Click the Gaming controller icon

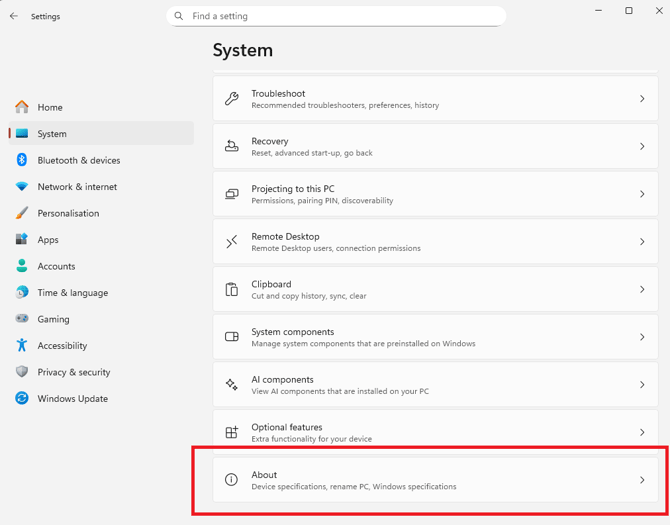pyautogui.click(x=22, y=319)
